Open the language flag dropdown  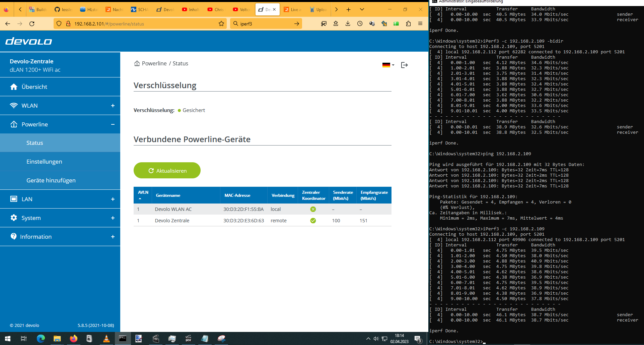(388, 65)
